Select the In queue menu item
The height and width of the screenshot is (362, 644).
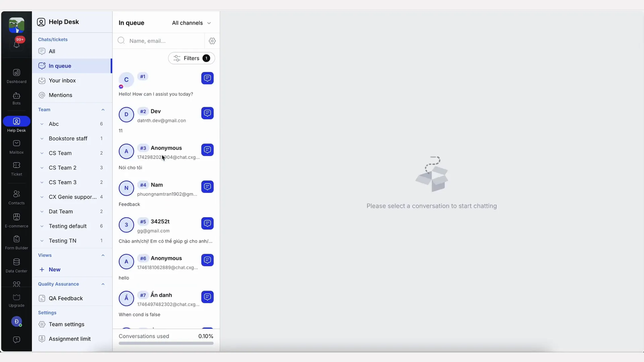click(x=72, y=66)
